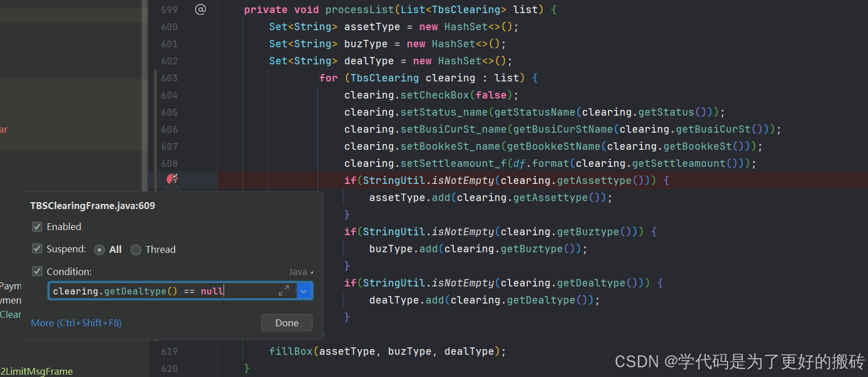The image size is (868, 377).
Task: Click line number 603 in the gutter
Action: coord(169,78)
